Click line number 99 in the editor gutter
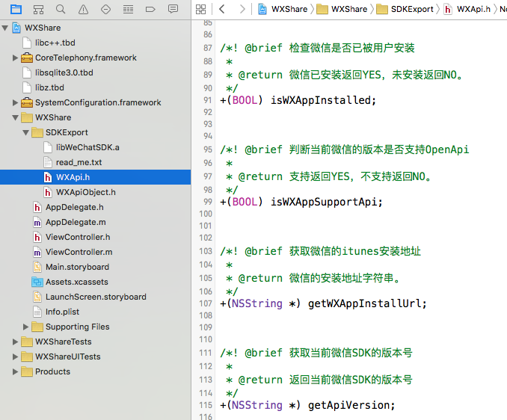The image size is (507, 420). 207,202
